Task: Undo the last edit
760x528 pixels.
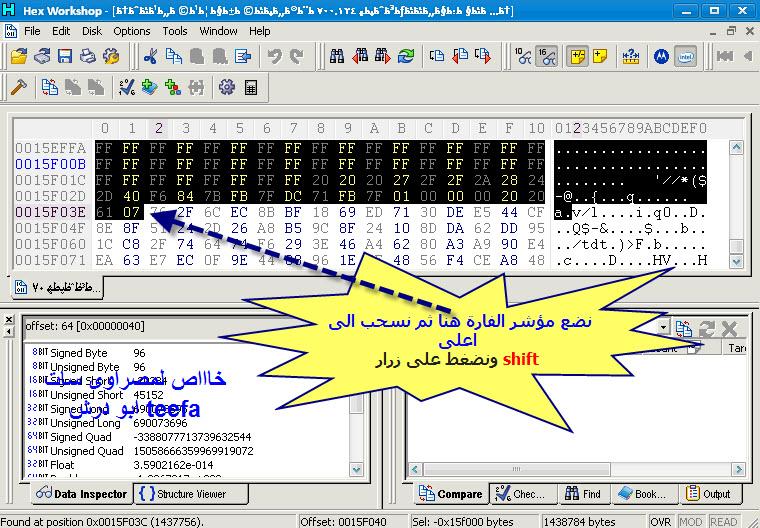Action: 274,56
